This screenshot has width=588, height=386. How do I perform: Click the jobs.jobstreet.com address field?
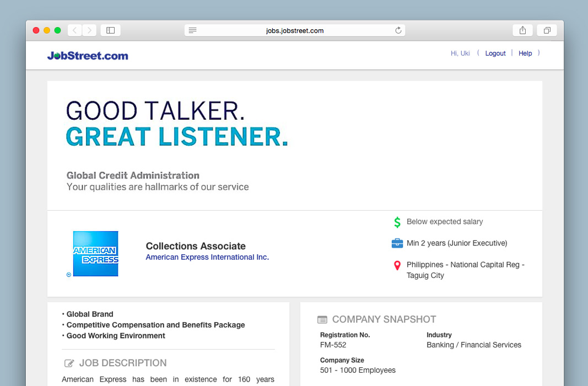pyautogui.click(x=295, y=30)
